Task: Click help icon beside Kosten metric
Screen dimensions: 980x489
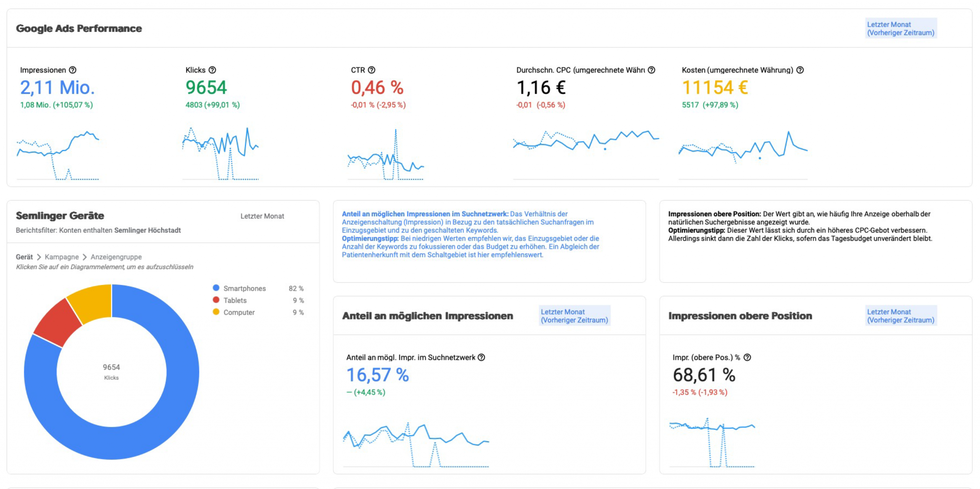Action: [800, 70]
